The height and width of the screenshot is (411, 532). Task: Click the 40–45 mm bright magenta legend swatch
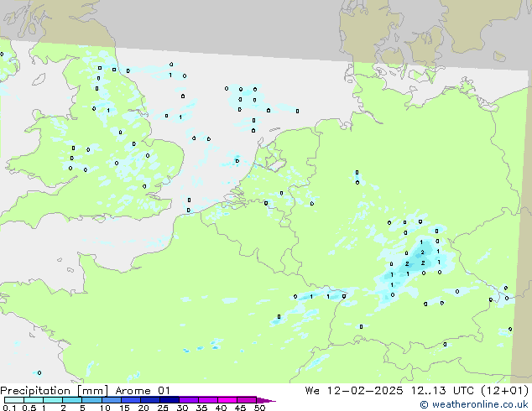pyautogui.click(x=227, y=400)
